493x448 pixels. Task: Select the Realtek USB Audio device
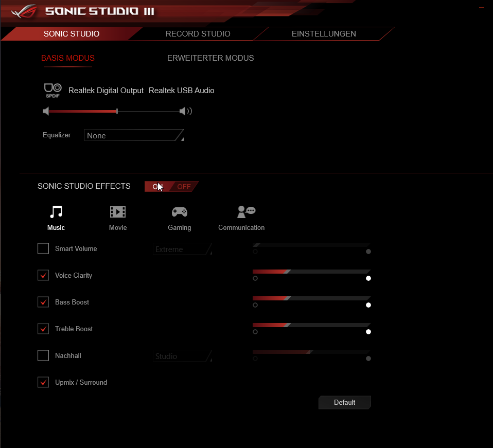pyautogui.click(x=182, y=91)
